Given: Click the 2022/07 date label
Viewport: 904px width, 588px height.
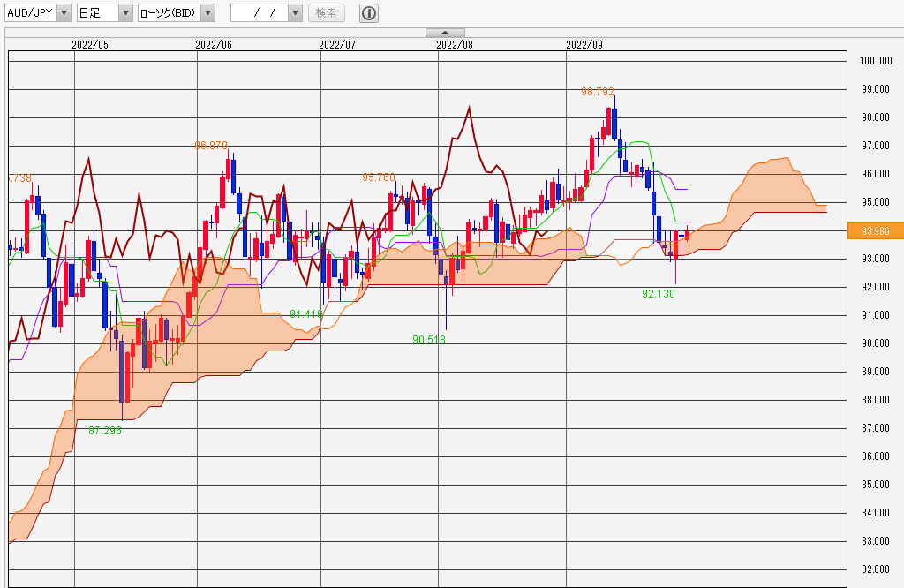Looking at the screenshot, I should pyautogui.click(x=337, y=45).
